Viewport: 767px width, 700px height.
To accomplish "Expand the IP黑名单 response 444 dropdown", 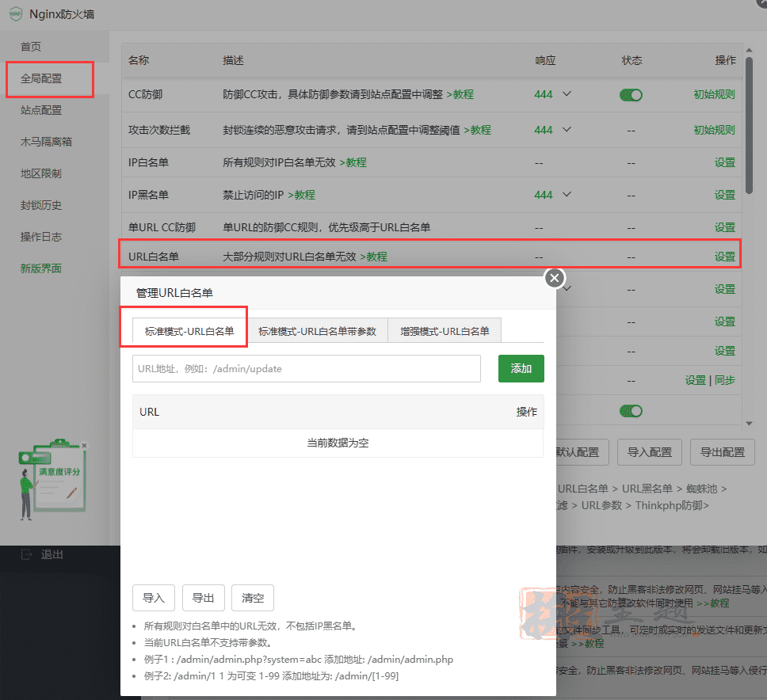I will tap(567, 195).
